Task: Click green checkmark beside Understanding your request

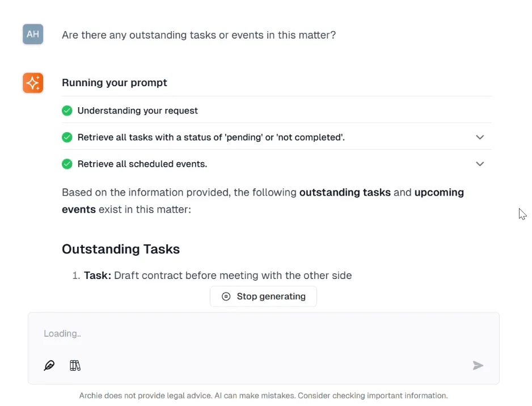Action: (67, 111)
